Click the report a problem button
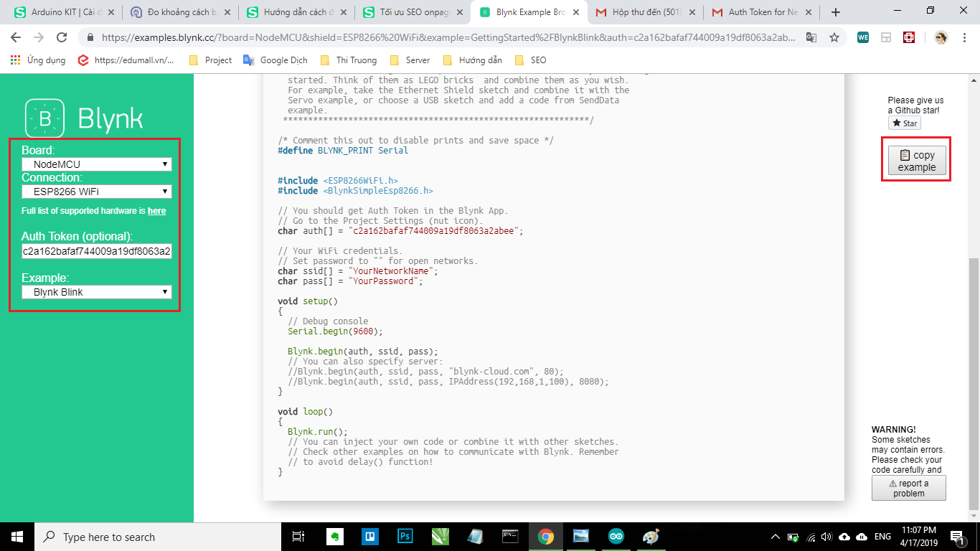Viewport: 980px width, 551px height. pyautogui.click(x=909, y=488)
